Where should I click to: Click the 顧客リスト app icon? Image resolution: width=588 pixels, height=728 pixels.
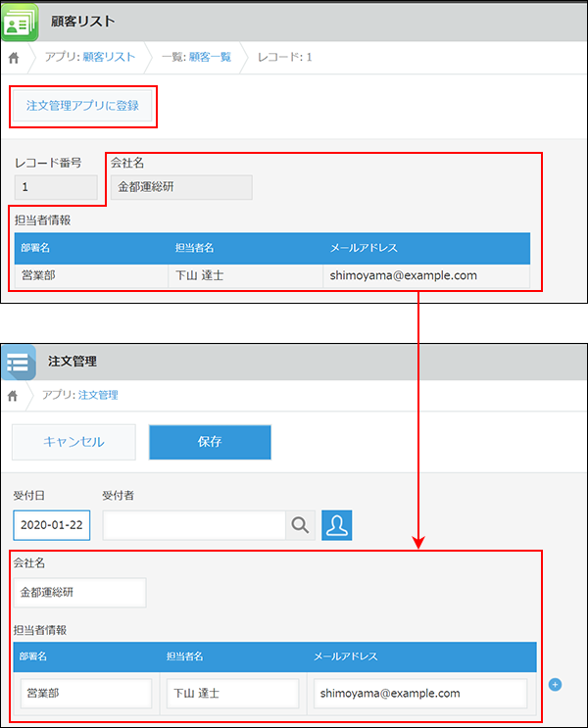[19, 23]
